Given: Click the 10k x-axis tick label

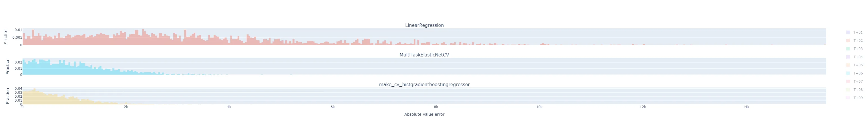Looking at the screenshot, I should [539, 107].
